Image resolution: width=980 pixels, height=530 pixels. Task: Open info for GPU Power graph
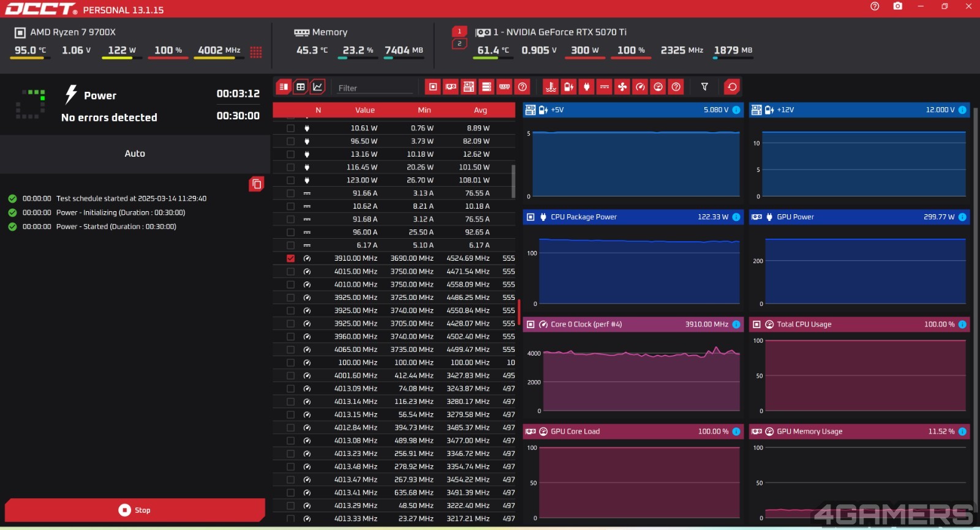962,217
